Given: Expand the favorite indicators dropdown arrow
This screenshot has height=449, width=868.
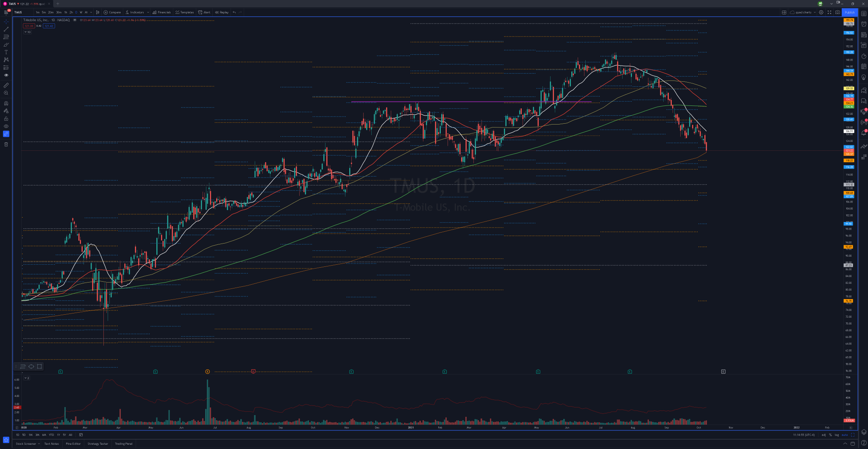Looking at the screenshot, I should (148, 12).
